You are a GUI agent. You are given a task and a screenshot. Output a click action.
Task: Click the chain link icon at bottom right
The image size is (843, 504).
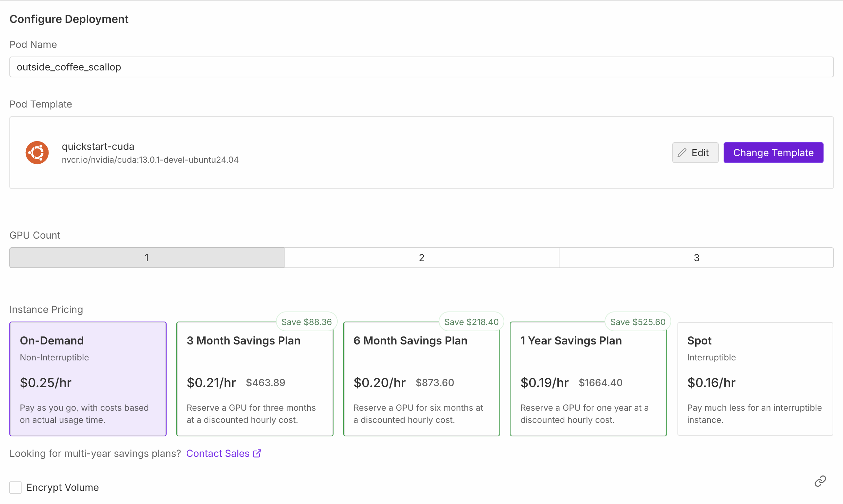click(x=820, y=481)
